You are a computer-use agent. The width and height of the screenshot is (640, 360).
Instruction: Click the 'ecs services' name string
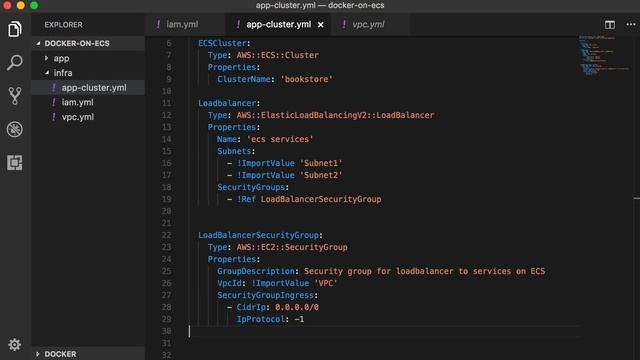click(x=280, y=139)
